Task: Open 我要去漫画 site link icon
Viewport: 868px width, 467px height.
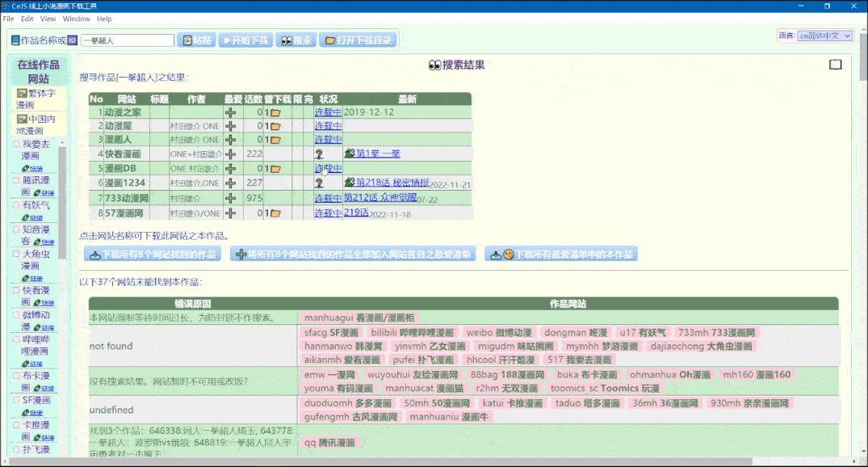Action: coord(32,168)
